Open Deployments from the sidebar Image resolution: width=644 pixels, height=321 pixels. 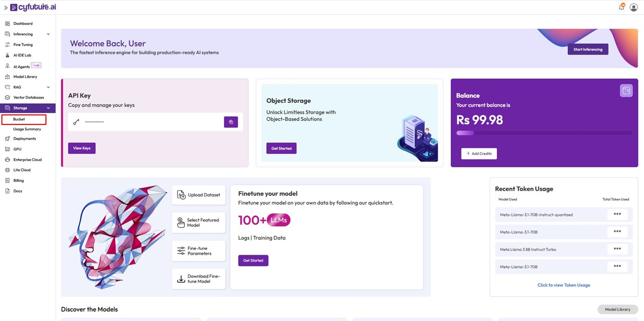[24, 139]
